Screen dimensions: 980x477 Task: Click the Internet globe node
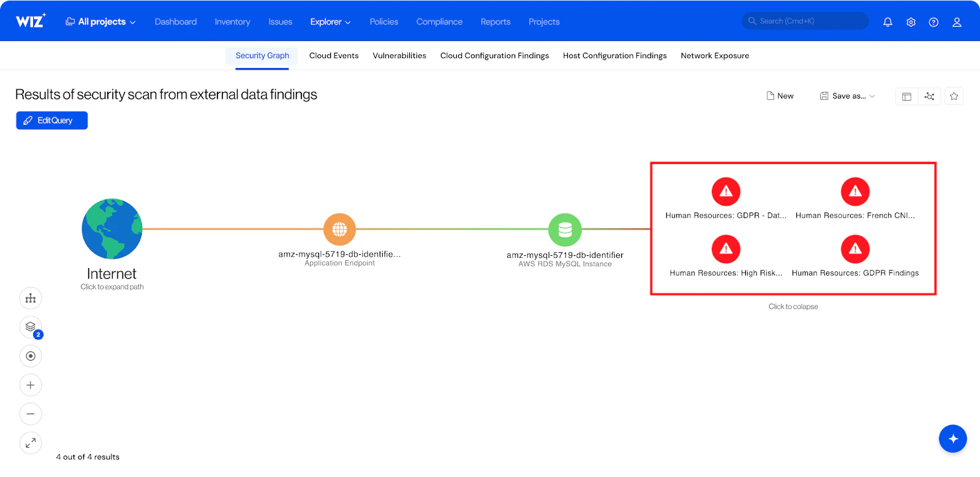(112, 228)
